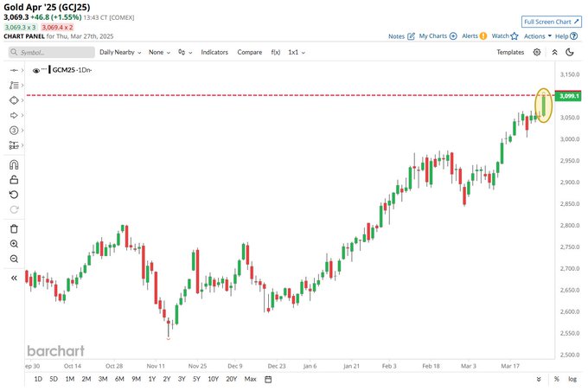Expand the bottom double-chevron panel
This screenshot has height=391, width=588.
539,380
